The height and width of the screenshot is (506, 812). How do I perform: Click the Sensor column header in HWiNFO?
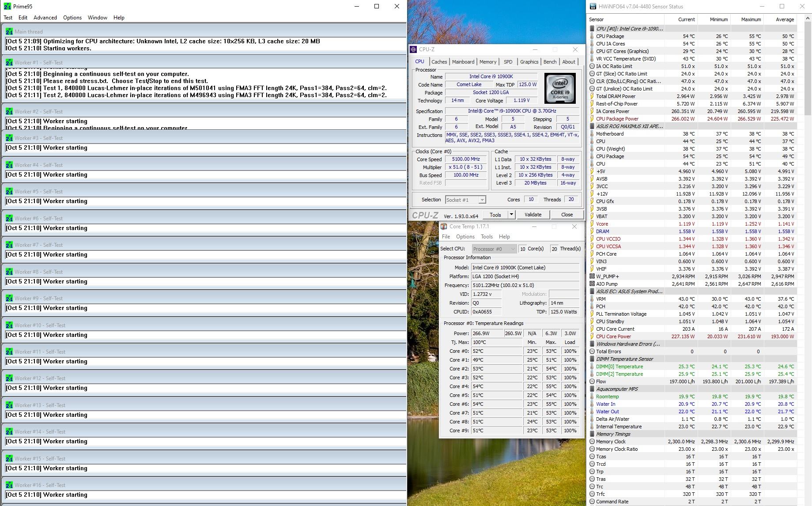(x=626, y=19)
